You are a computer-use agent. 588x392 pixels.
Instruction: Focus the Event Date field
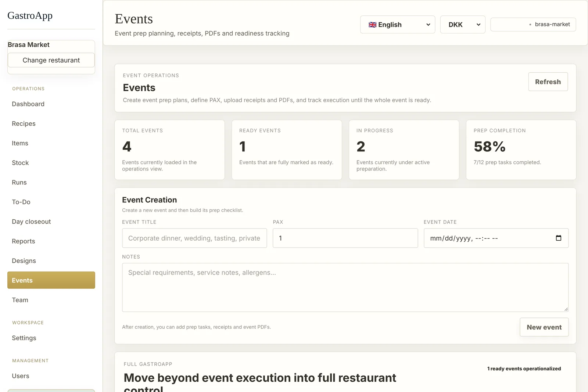496,238
